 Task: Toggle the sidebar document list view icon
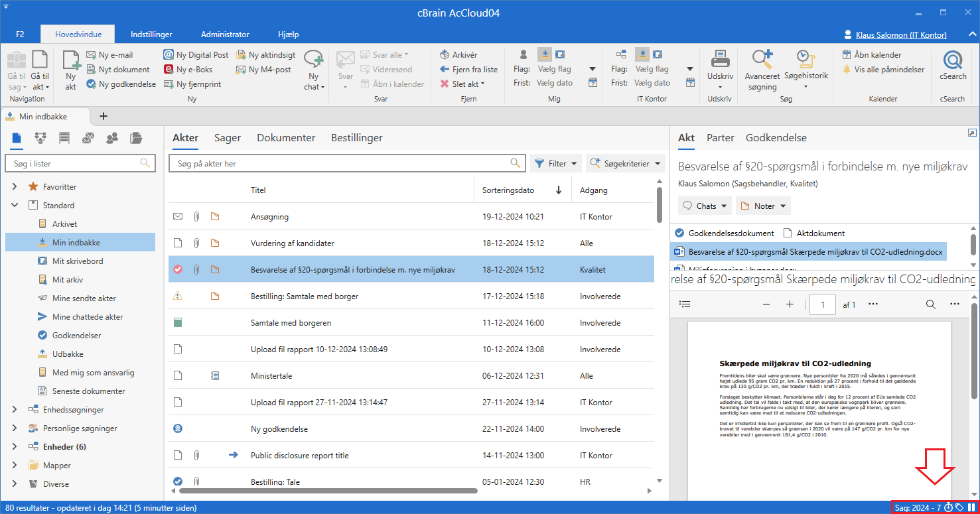pyautogui.click(x=17, y=138)
